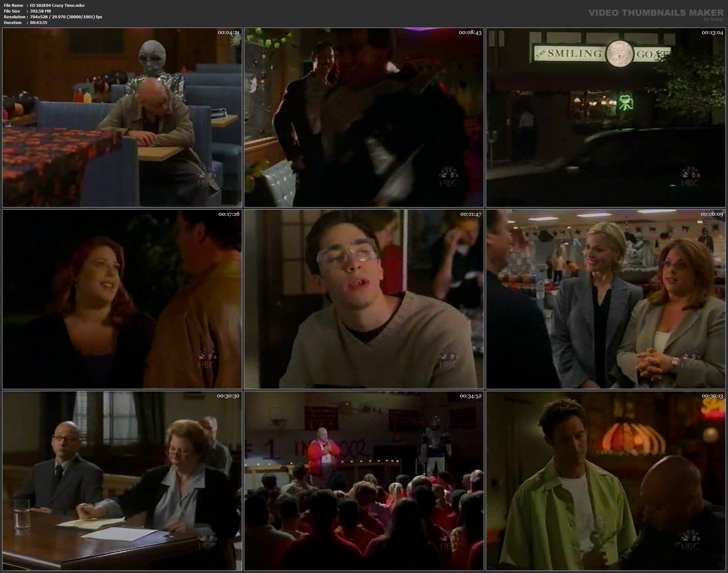Click the 00:04:21 timestamp label

(229, 33)
